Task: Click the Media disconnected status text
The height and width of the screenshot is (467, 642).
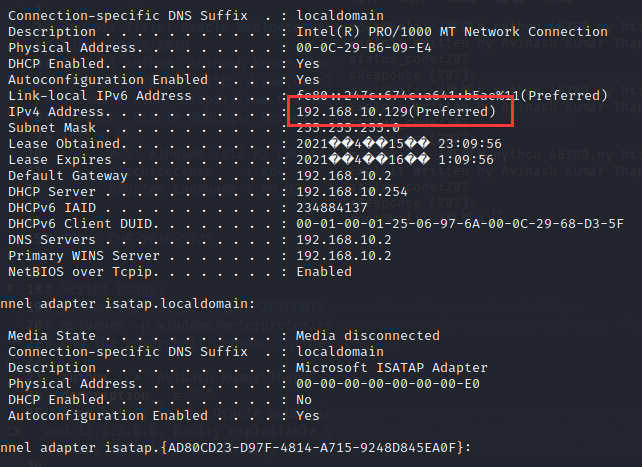Action: pos(368,336)
